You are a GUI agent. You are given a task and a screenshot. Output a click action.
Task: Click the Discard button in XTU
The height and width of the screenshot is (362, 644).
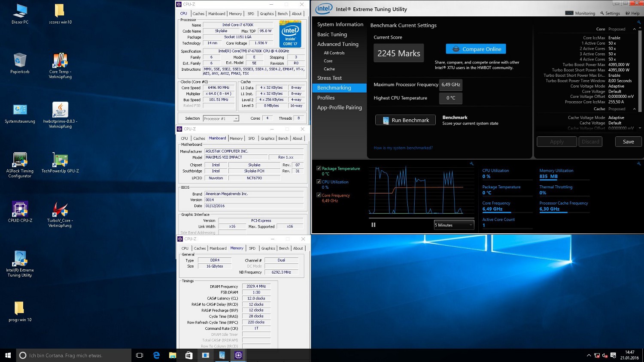click(x=590, y=142)
